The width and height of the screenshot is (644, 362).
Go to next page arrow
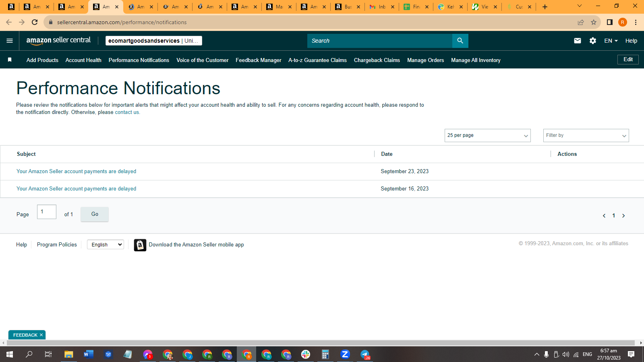click(623, 216)
